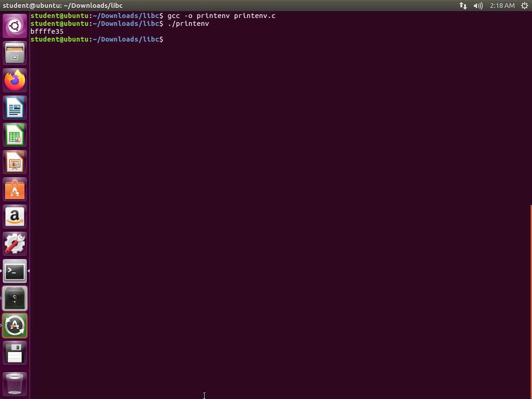Click the terminal's orange vertical scrollbar

click(531, 300)
